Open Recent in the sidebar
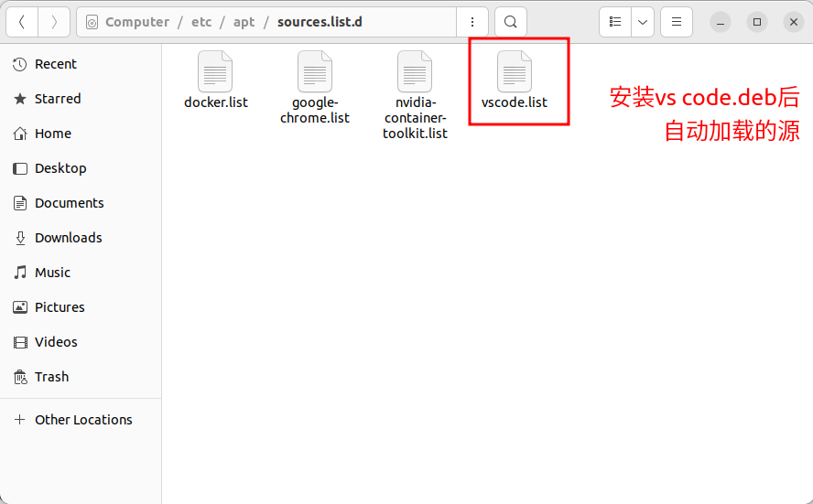The height and width of the screenshot is (504, 813). pos(81,64)
